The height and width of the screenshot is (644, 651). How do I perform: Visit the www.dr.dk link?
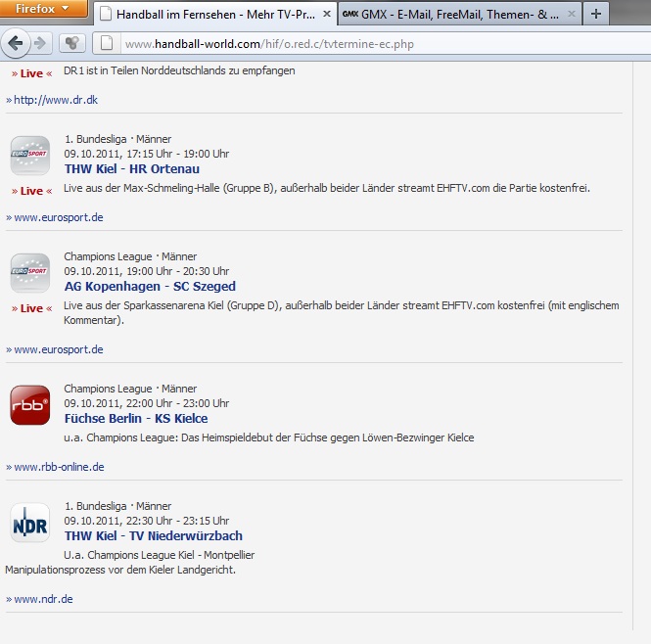pyautogui.click(x=56, y=100)
